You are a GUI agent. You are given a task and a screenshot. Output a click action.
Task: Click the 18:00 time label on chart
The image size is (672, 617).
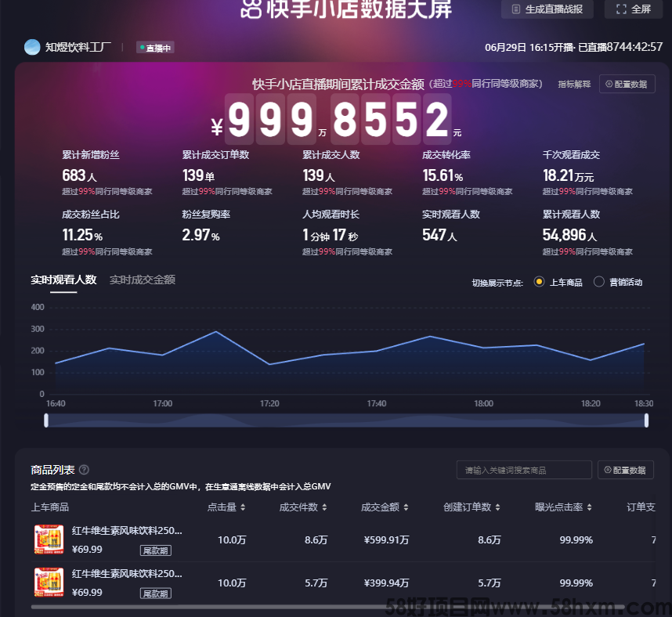click(483, 403)
